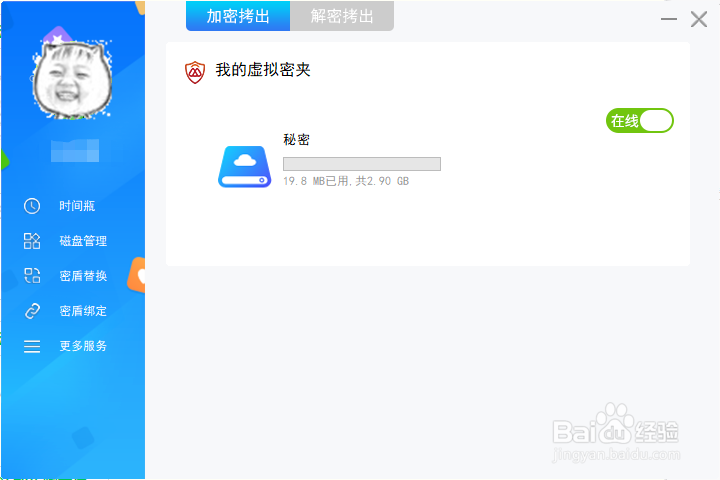Close the application window
720x480 pixels.
click(x=699, y=19)
